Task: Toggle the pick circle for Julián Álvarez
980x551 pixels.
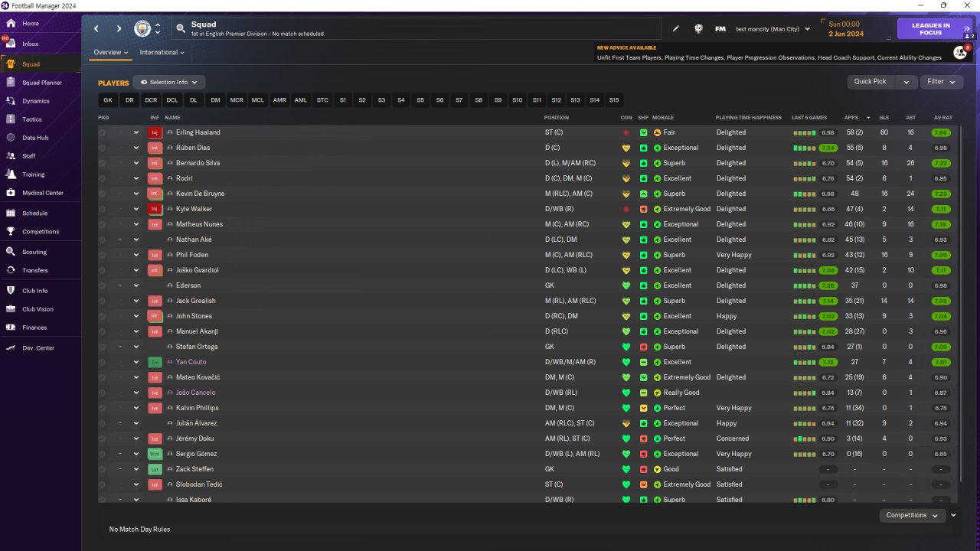Action: (x=102, y=423)
